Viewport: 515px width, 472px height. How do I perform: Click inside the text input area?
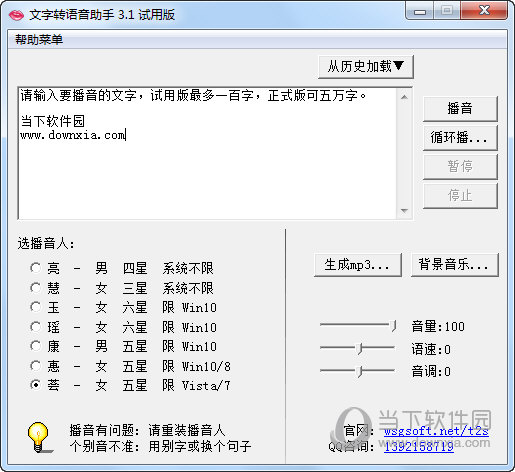tap(207, 153)
